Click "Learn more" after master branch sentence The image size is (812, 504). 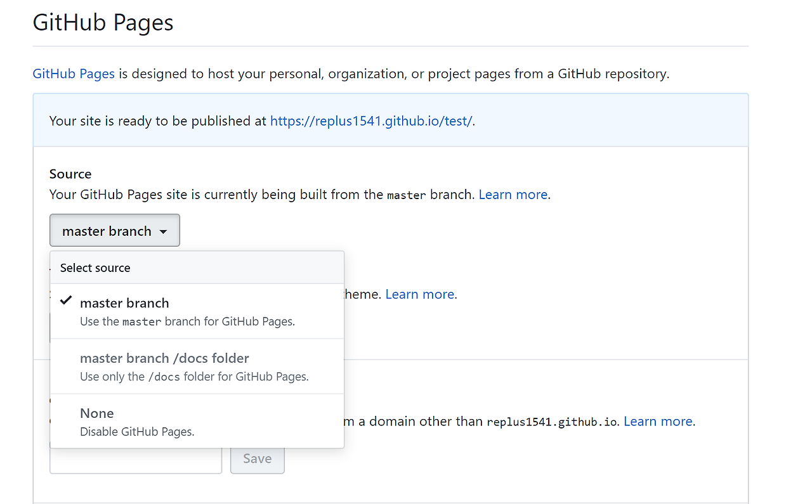pyautogui.click(x=513, y=195)
